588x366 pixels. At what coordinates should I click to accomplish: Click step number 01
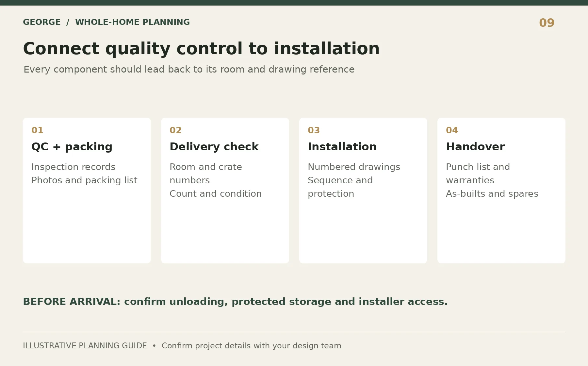pos(37,130)
